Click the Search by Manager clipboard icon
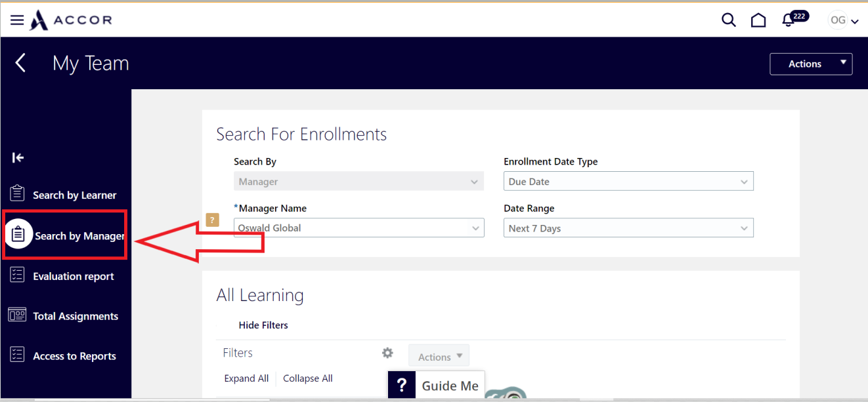The image size is (868, 402). coord(18,234)
